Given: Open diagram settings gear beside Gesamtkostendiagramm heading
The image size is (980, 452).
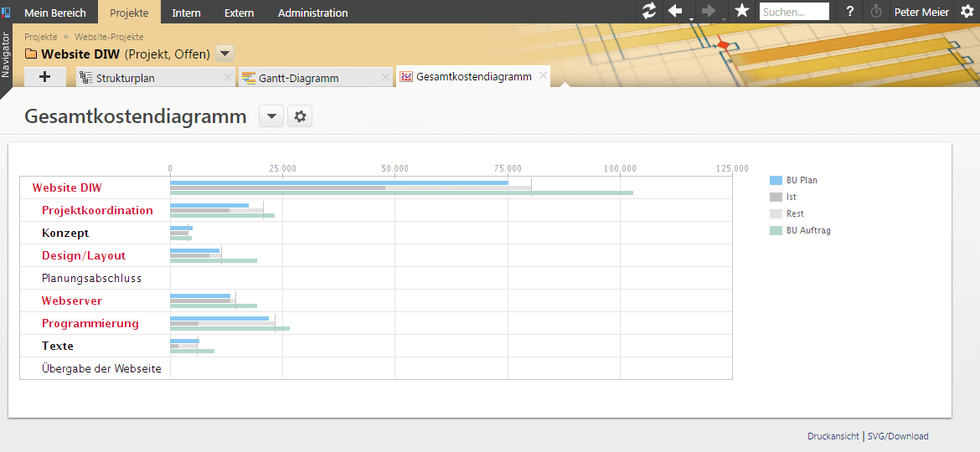Looking at the screenshot, I should 300,116.
